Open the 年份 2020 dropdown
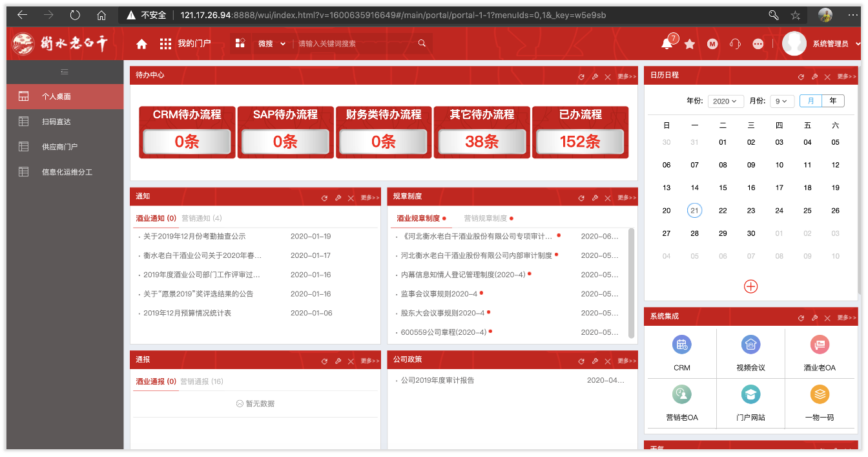Viewport: 868px width, 457px height. (x=726, y=101)
